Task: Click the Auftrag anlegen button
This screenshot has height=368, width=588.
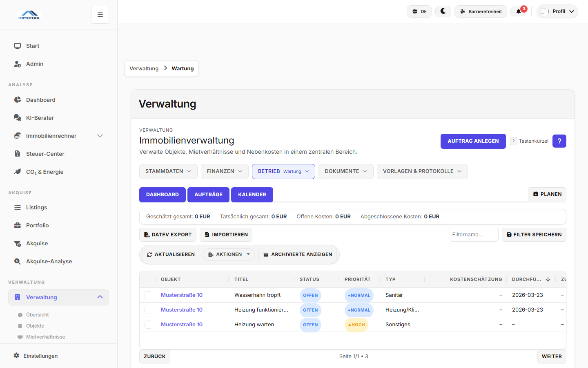Action: [x=473, y=141]
